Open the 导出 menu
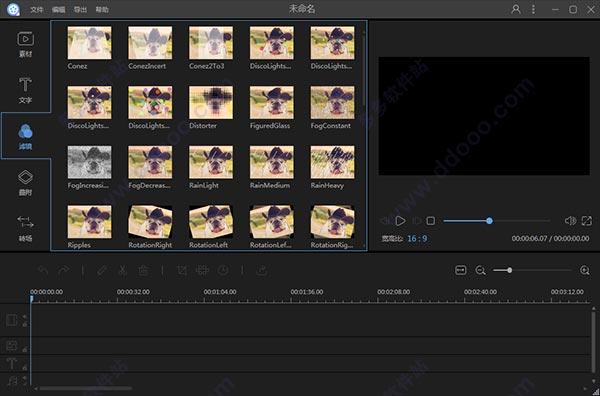 coord(80,10)
